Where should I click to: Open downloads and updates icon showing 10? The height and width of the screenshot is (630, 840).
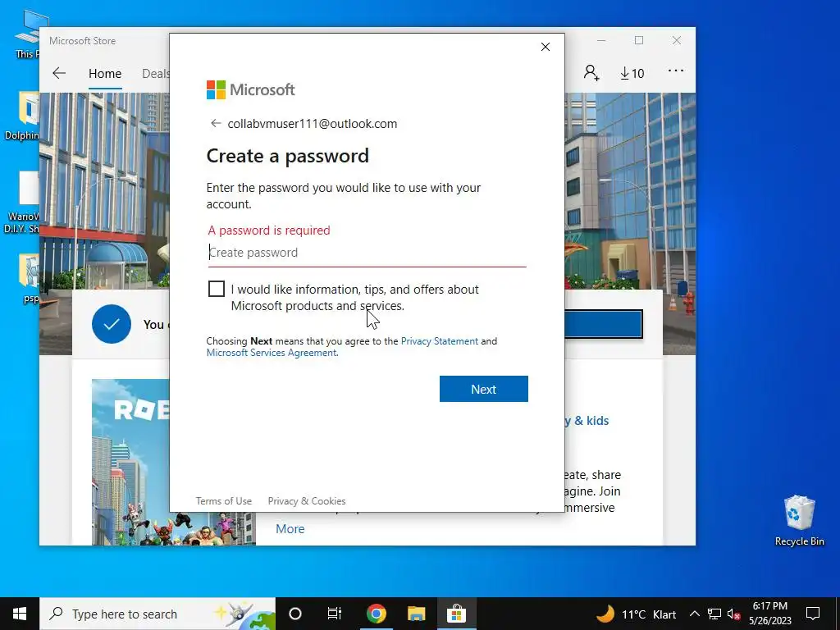tap(632, 73)
